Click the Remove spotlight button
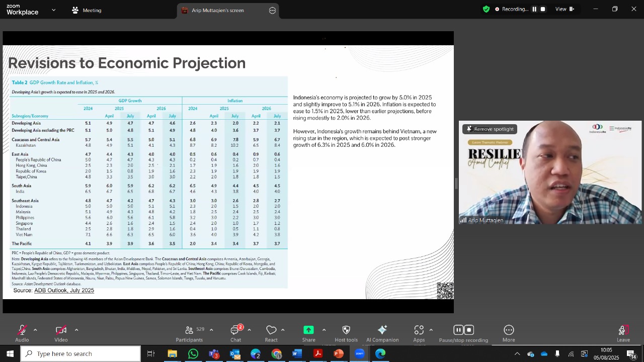Image resolution: width=644 pixels, height=362 pixels. (x=490, y=129)
